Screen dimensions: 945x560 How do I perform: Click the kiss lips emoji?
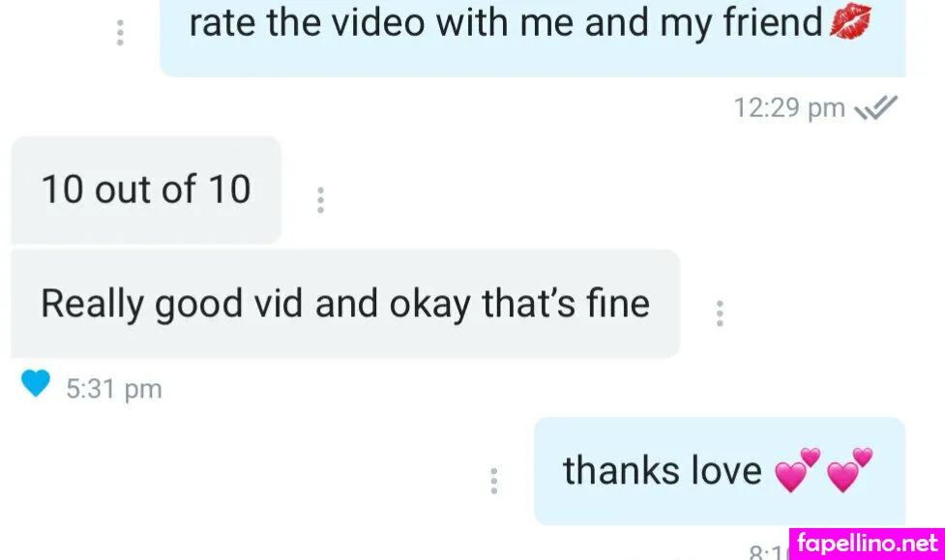point(850,21)
